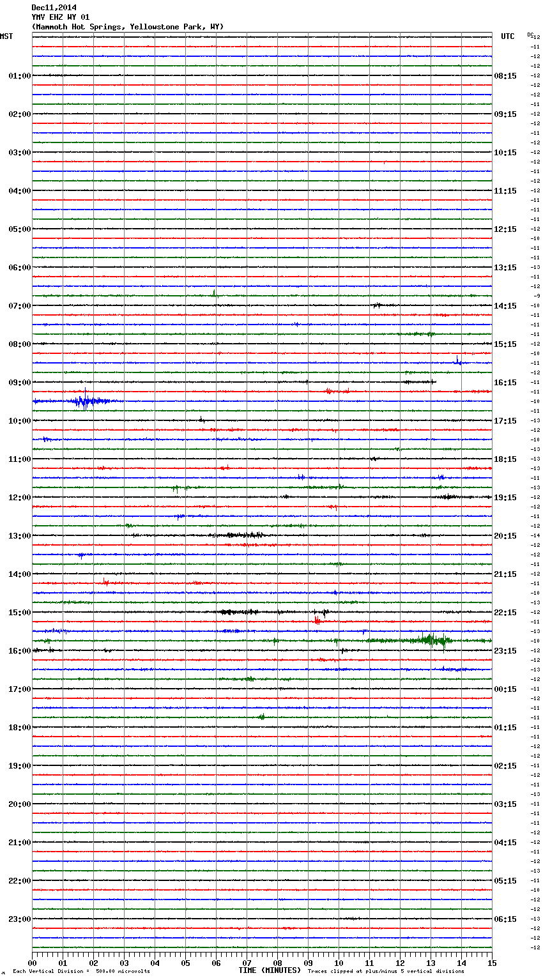Click the 14:00 MST time label
The height and width of the screenshot is (980, 543).
tap(20, 574)
